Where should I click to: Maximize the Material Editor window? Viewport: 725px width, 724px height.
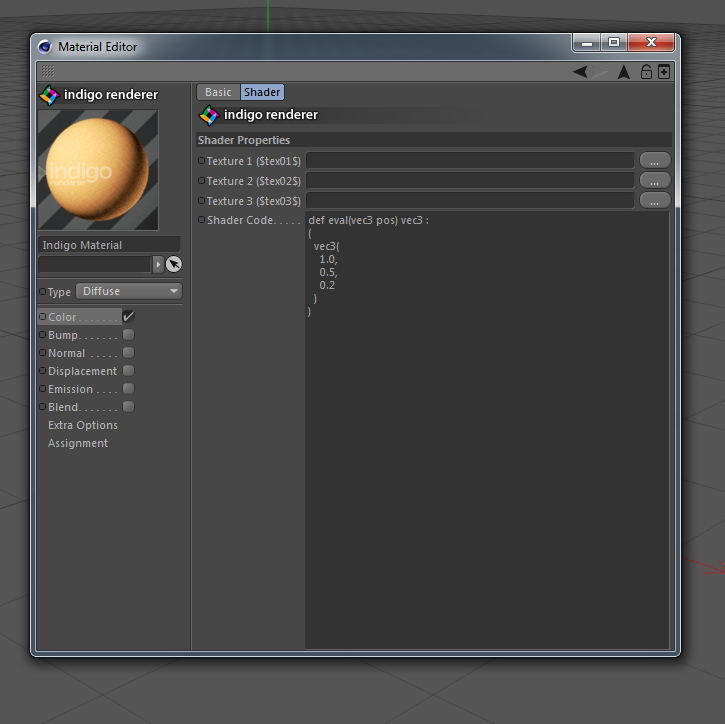tap(614, 43)
